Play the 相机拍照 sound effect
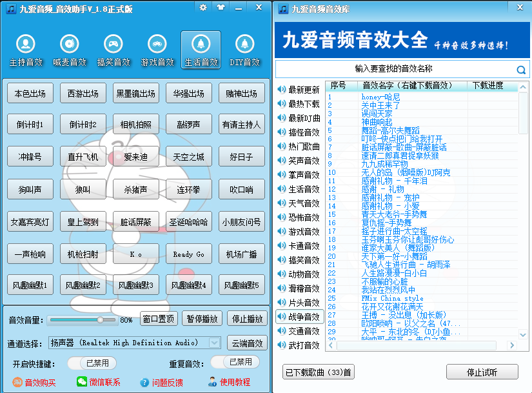Screen dimensions: 532x393 [x=135, y=125]
